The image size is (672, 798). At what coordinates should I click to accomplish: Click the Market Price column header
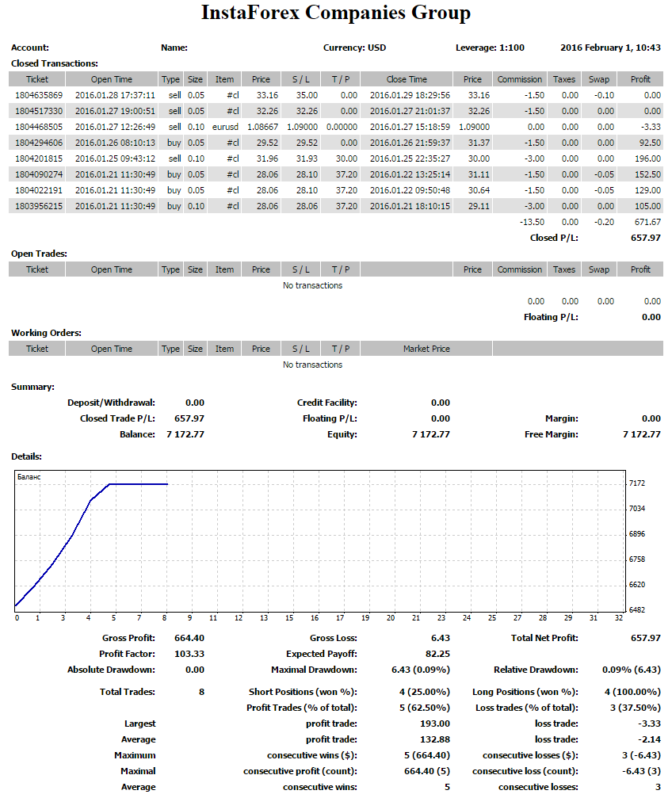(x=426, y=349)
